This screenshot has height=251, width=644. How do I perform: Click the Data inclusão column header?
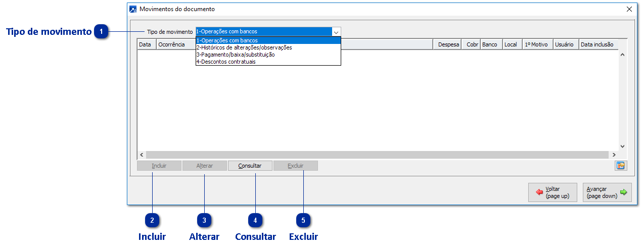(599, 44)
